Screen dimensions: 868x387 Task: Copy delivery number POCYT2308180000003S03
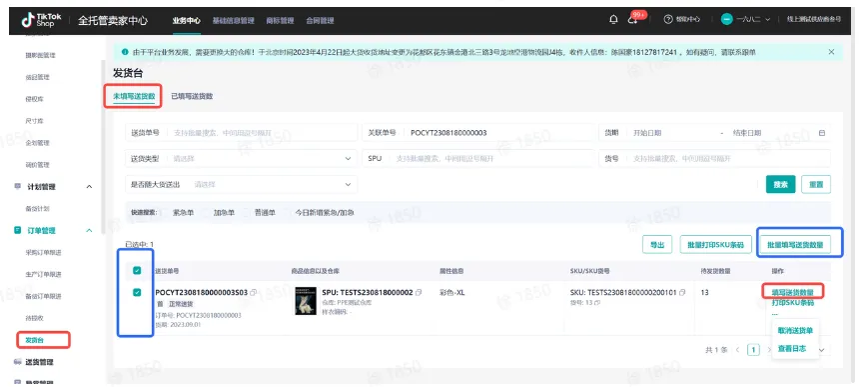click(253, 292)
